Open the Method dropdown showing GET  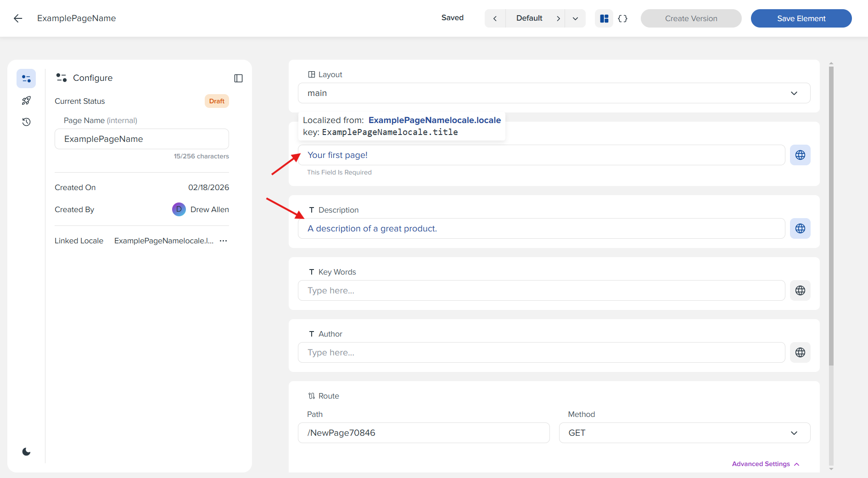click(684, 433)
